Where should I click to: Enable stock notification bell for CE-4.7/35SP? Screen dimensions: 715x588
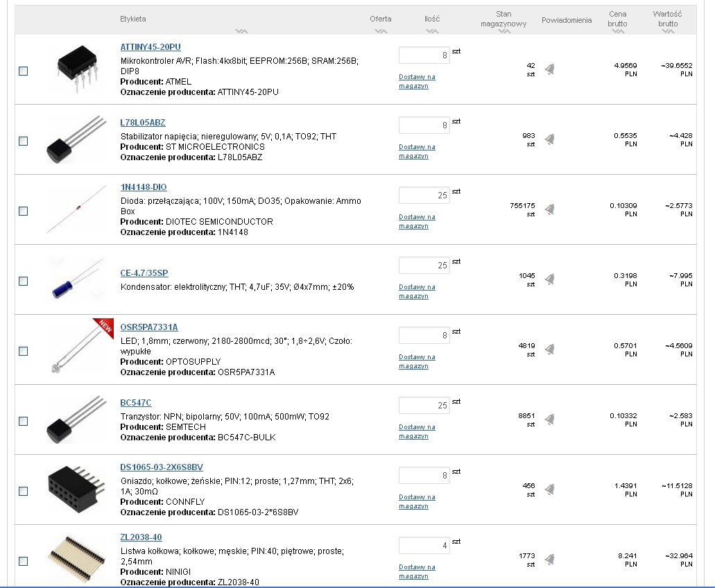[550, 279]
